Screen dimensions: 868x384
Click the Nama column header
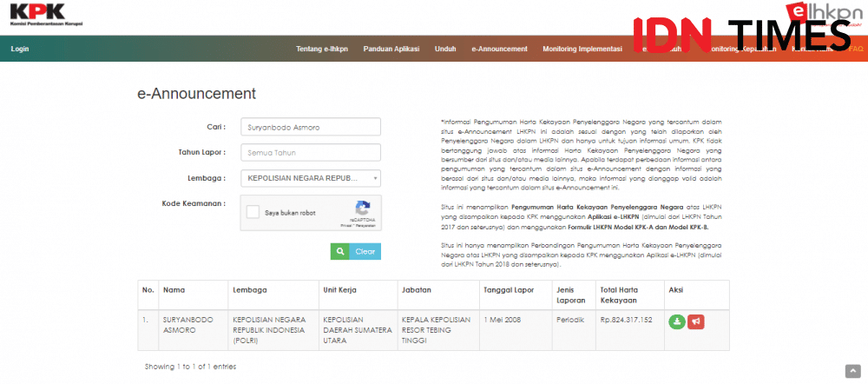[174, 288]
